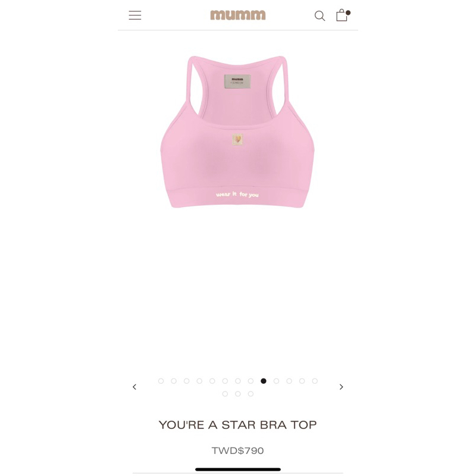Select first dot in second row
This screenshot has height=476, width=476.
(225, 394)
